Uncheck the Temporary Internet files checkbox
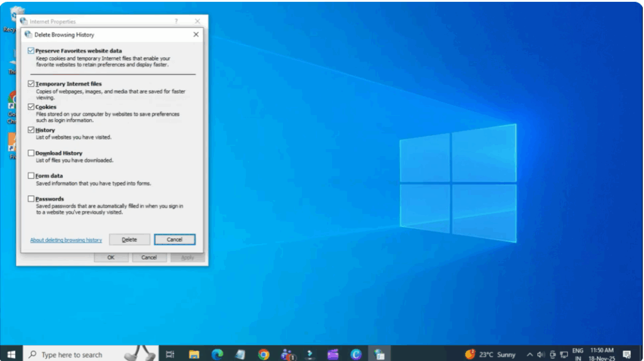Image resolution: width=644 pixels, height=361 pixels. click(31, 84)
